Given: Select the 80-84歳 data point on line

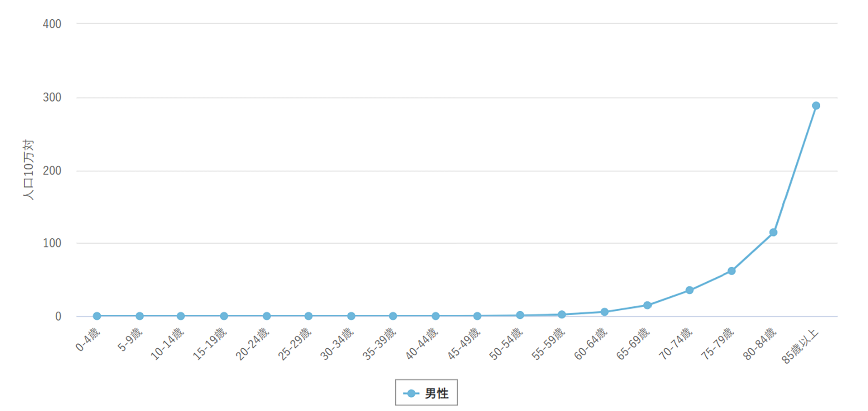Looking at the screenshot, I should pos(773,232).
